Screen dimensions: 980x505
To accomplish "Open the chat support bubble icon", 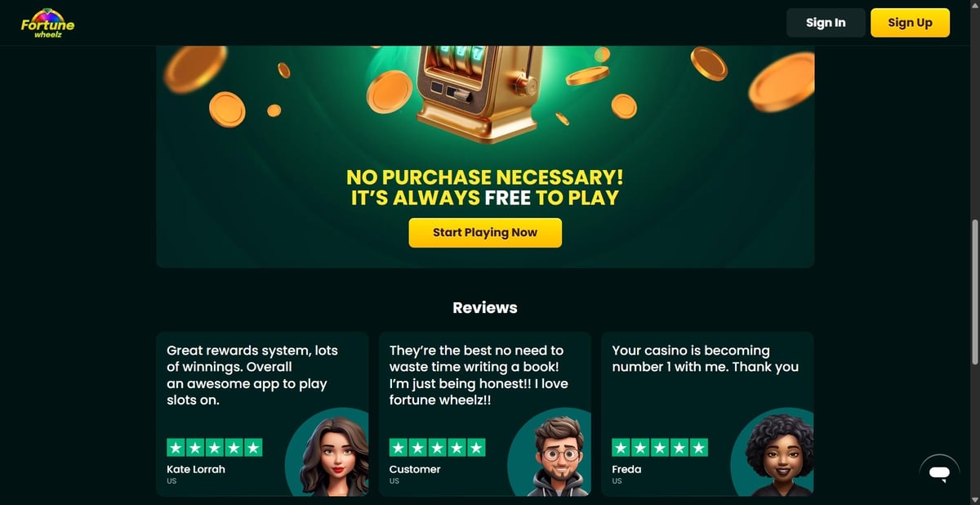I will pyautogui.click(x=939, y=473).
